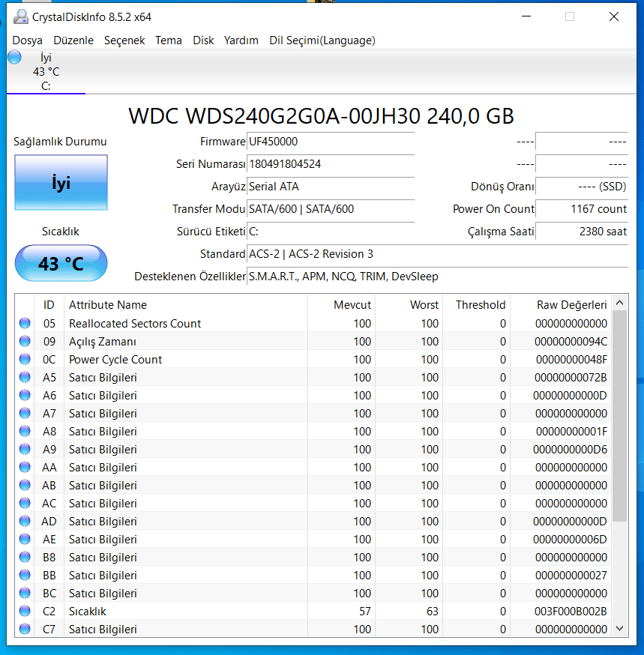
Task: Click the Desteklenen Özellikler field
Action: pyautogui.click(x=438, y=277)
